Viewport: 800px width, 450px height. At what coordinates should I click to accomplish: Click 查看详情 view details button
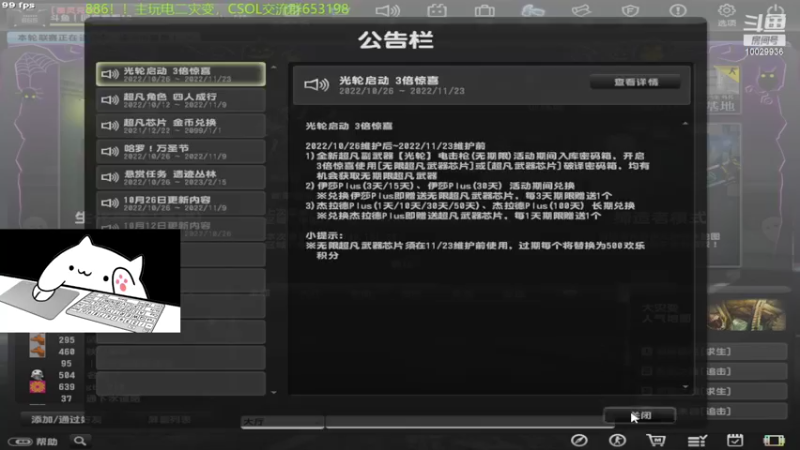pos(635,82)
